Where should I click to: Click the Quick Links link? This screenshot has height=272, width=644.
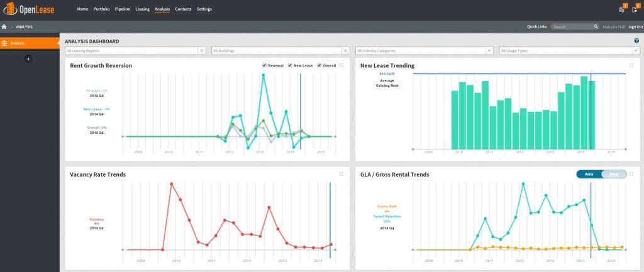[537, 27]
